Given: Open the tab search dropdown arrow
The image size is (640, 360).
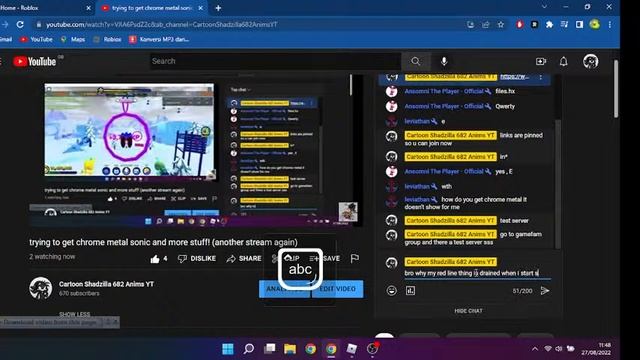Looking at the screenshot, I should [544, 7].
